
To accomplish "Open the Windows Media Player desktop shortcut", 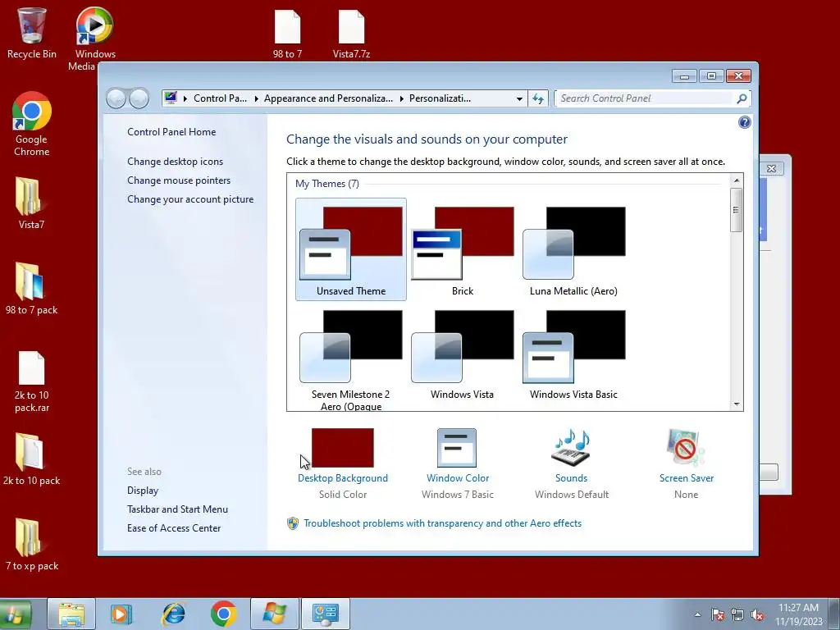I will (95, 39).
